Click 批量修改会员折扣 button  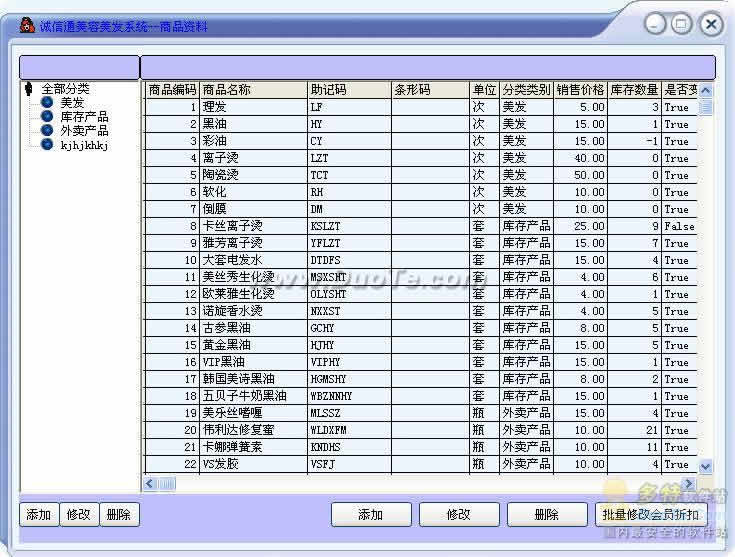point(651,514)
